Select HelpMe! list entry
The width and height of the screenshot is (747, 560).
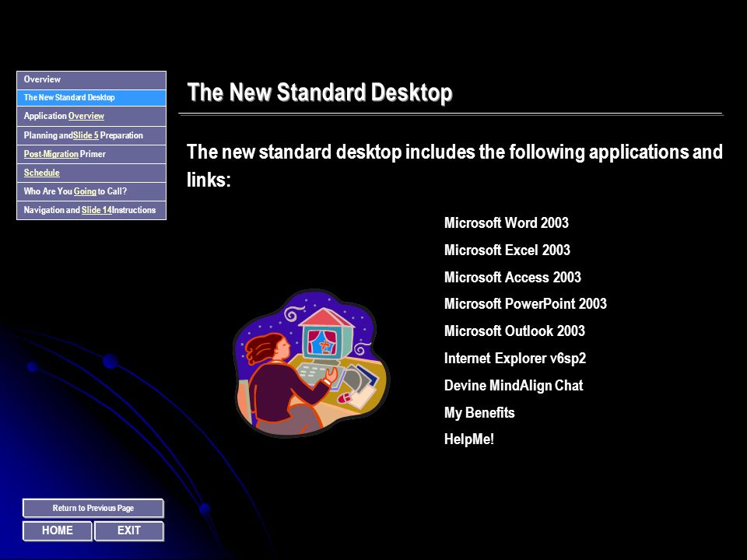(x=468, y=439)
